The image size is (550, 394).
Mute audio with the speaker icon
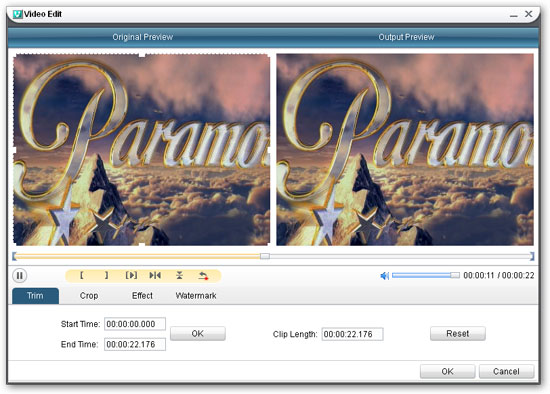pos(384,276)
